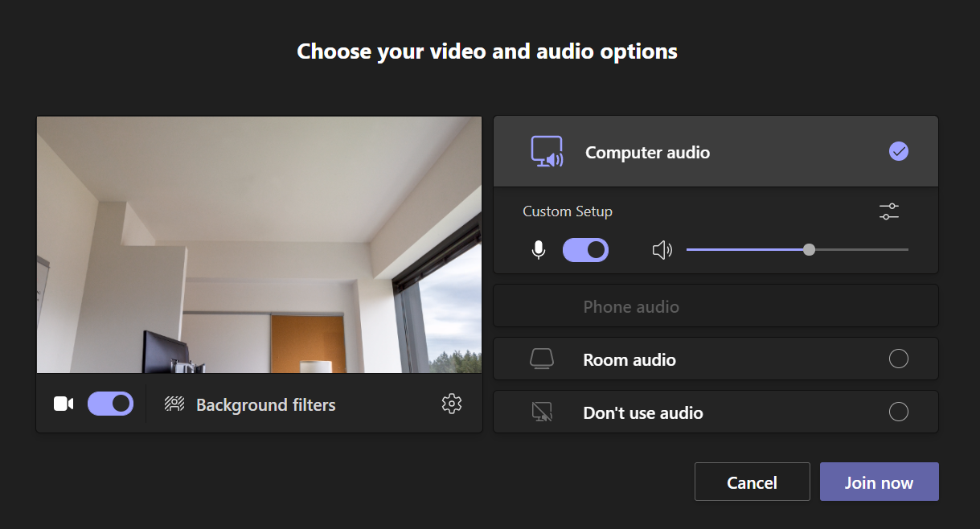Click the speaker volume icon
This screenshot has height=529, width=980.
point(662,251)
